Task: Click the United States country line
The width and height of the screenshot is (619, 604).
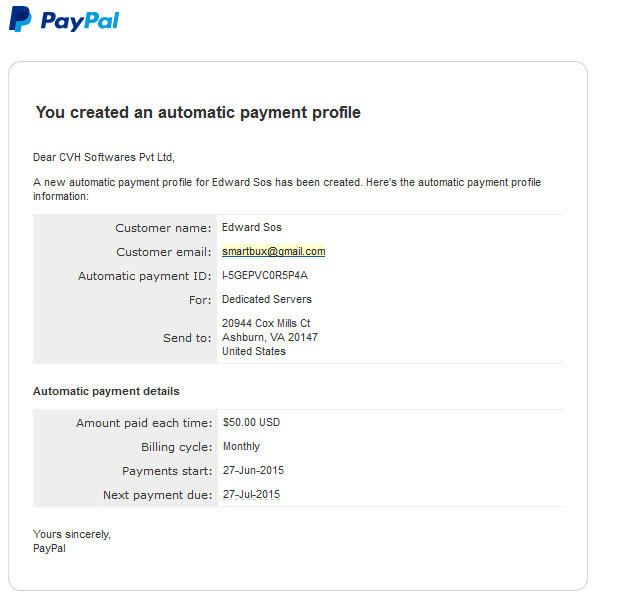Action: coord(254,351)
